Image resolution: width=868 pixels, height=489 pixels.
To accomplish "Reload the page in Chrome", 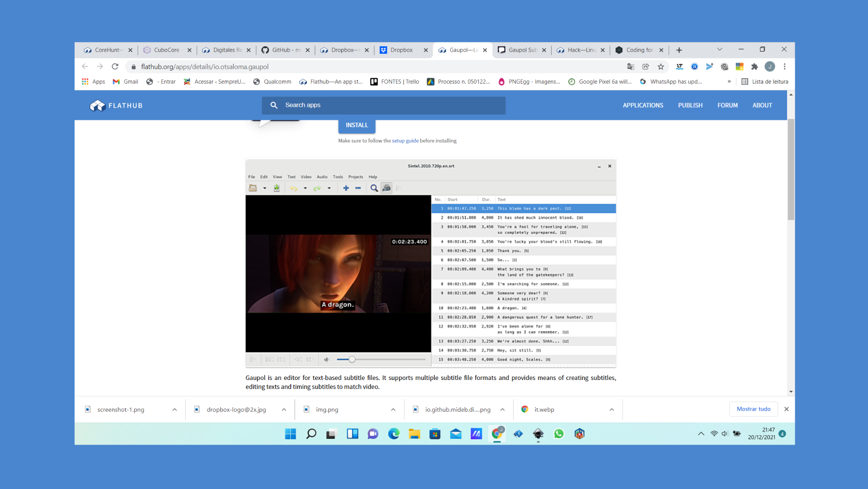I will point(115,66).
